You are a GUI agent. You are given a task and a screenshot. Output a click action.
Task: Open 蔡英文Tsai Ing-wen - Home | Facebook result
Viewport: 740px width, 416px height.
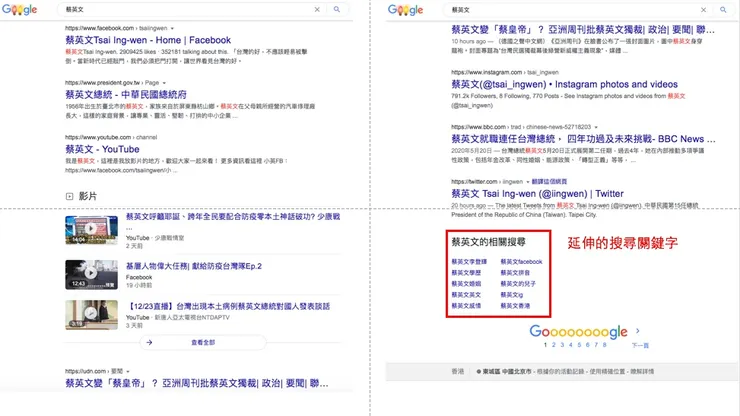[148, 40]
